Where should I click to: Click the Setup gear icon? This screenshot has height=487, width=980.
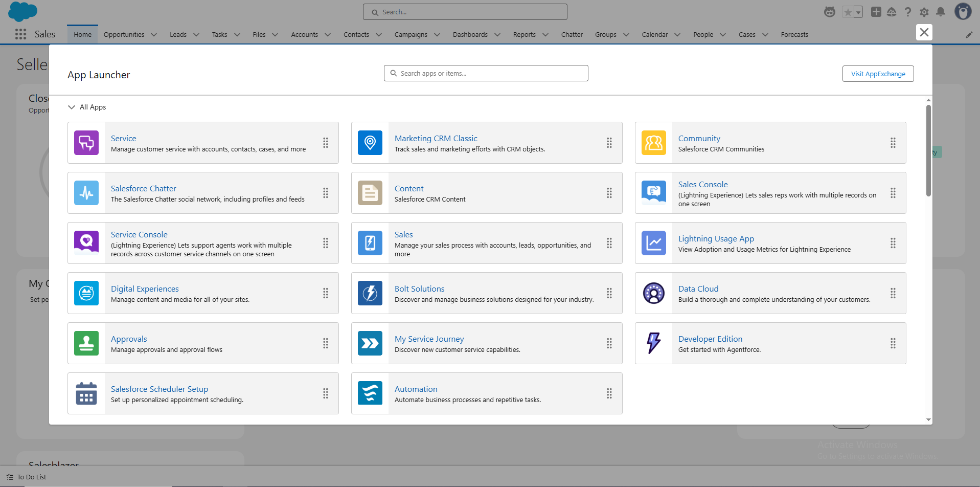pos(924,12)
